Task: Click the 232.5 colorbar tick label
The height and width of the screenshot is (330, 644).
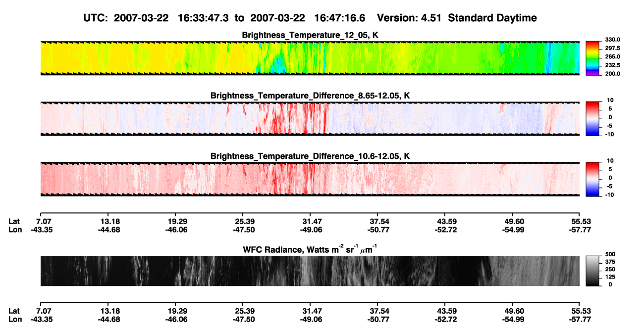Action: point(613,65)
